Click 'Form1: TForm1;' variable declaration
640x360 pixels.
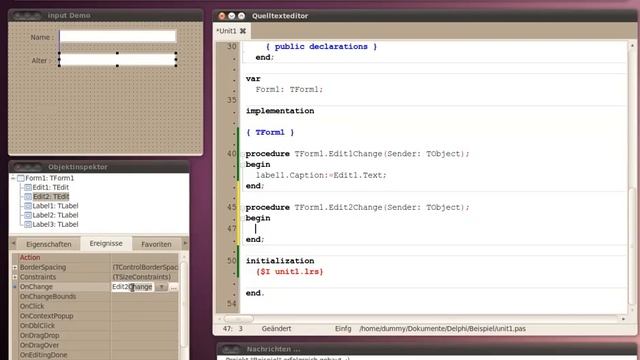(x=289, y=89)
